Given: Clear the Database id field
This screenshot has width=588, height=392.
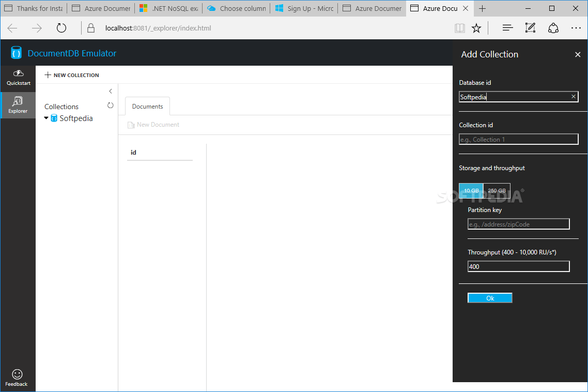Looking at the screenshot, I should [574, 97].
